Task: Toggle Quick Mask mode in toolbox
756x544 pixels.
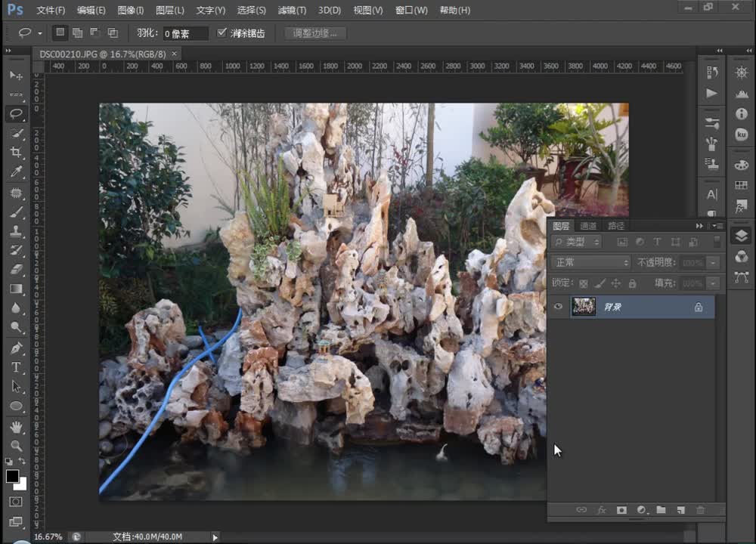Action: (x=16, y=502)
